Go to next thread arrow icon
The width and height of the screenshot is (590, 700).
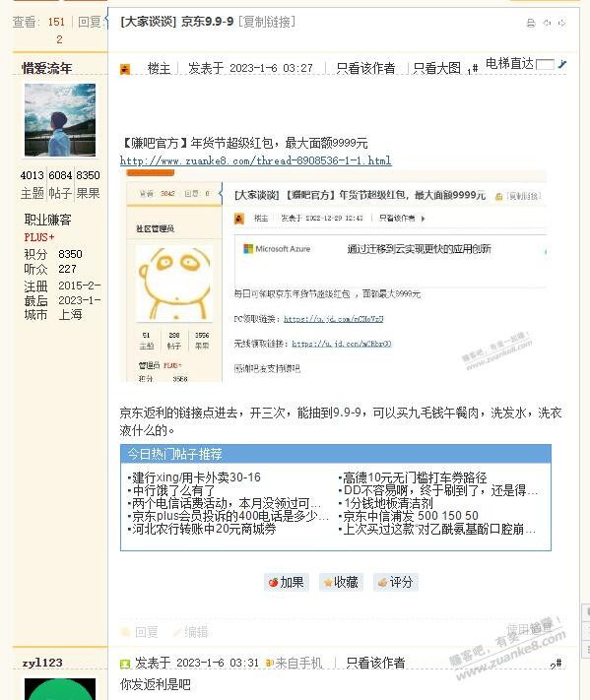point(561,23)
